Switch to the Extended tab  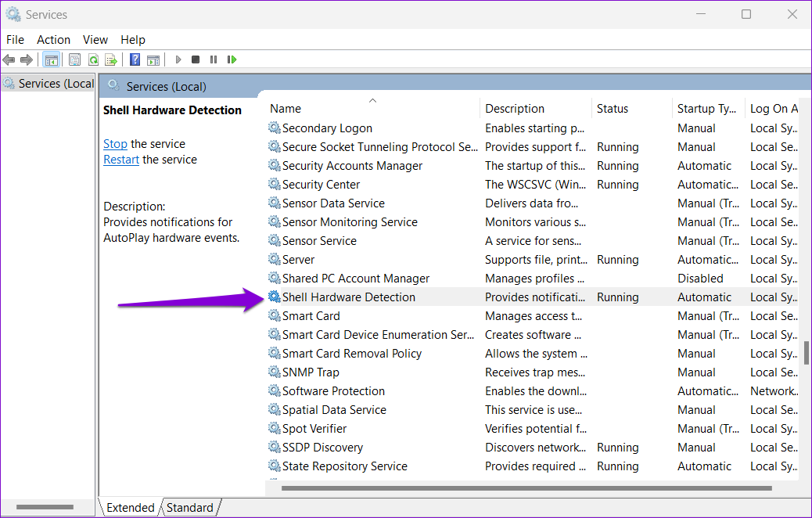[130, 508]
